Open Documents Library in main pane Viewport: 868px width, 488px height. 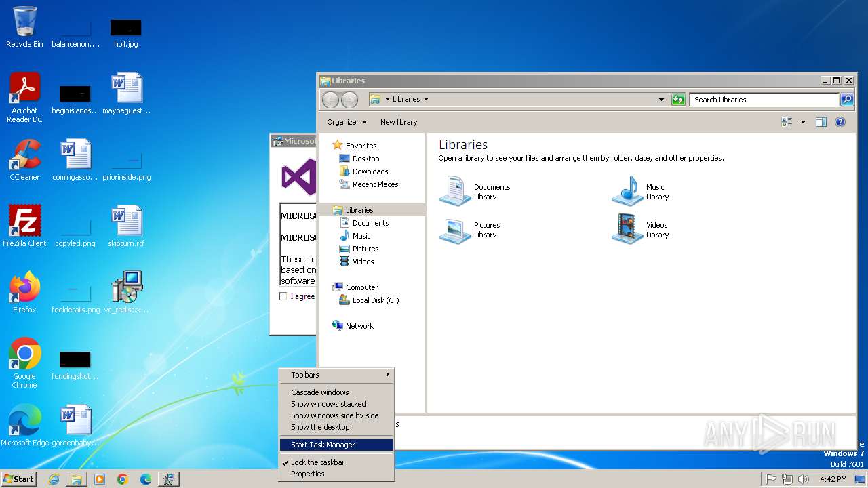[475, 190]
